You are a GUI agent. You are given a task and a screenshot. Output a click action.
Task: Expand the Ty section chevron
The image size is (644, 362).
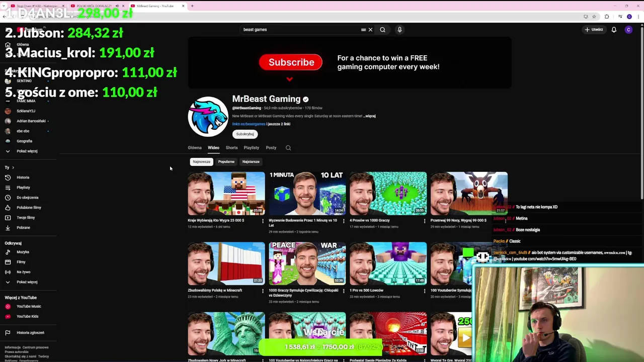click(x=13, y=167)
